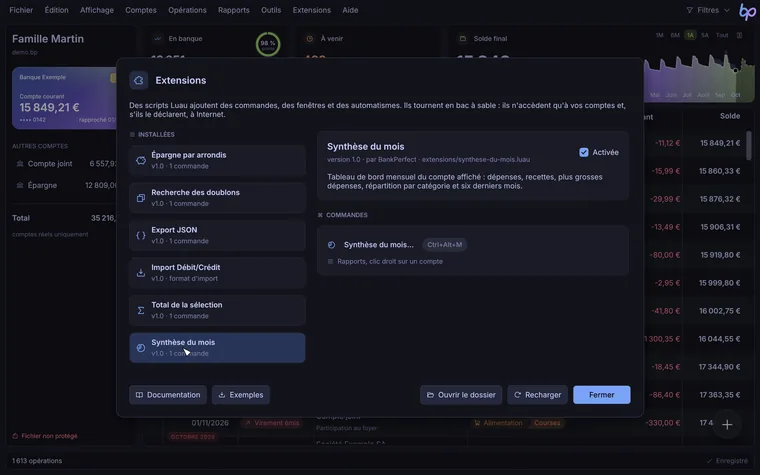Click the 1 613 opérations status text

coord(37,461)
